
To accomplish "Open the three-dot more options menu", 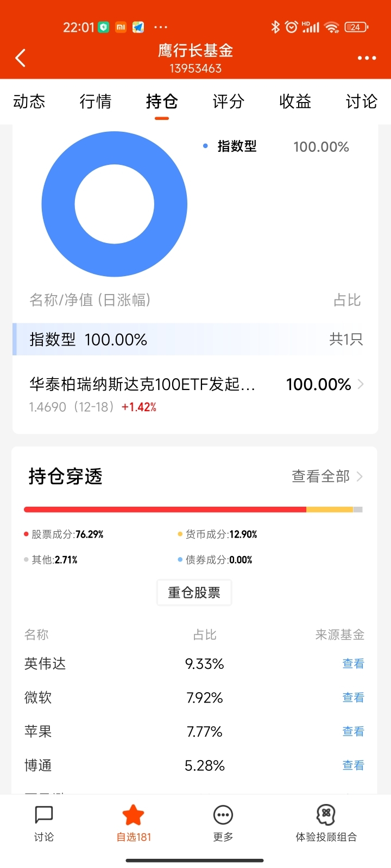I will coord(367,58).
